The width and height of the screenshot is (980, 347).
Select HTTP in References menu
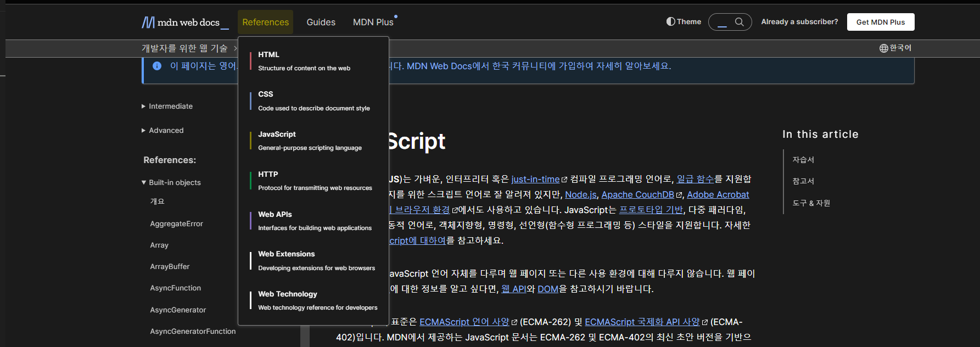click(313, 181)
